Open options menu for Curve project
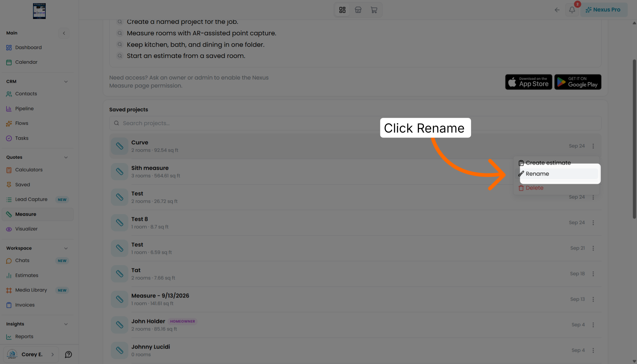The width and height of the screenshot is (637, 364). (593, 146)
